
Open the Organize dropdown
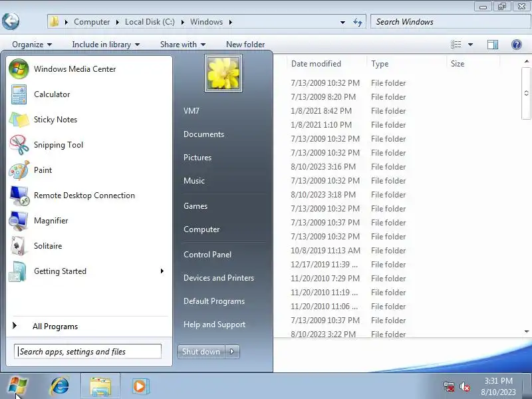32,45
